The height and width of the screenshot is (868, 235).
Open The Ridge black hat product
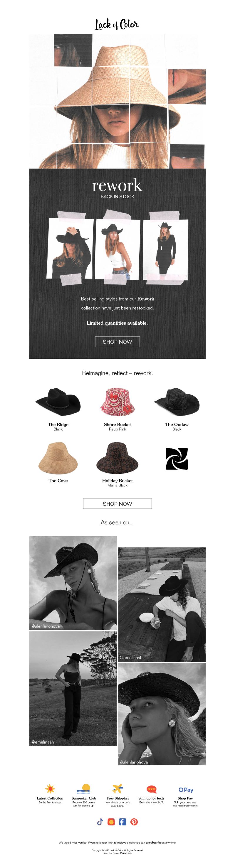(x=58, y=401)
